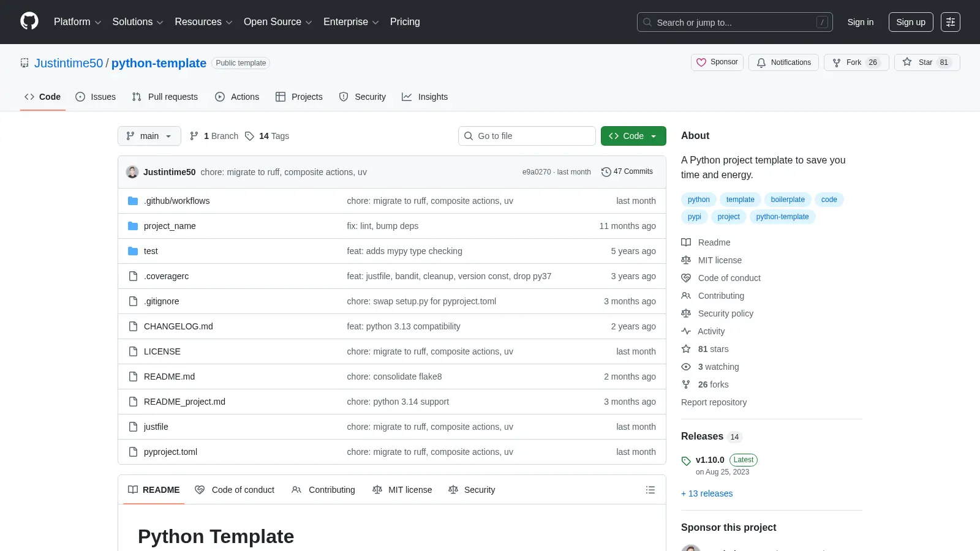Open the Projects tab
This screenshot has height=551, width=980.
(299, 97)
